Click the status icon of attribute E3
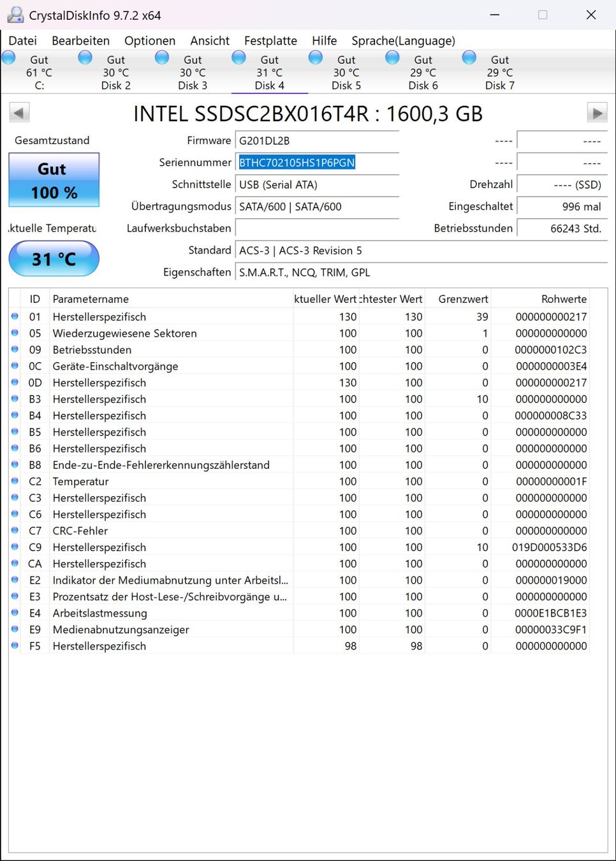616x861 pixels. coord(15,596)
